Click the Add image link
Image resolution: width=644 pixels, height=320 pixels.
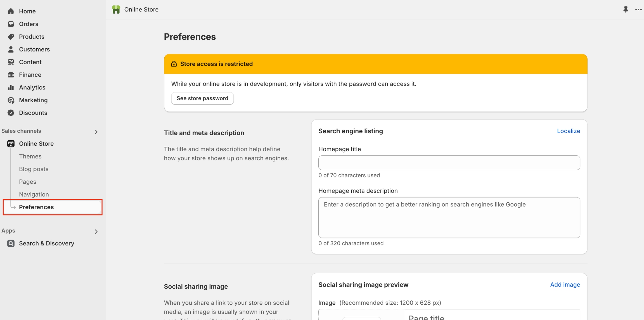tap(565, 285)
